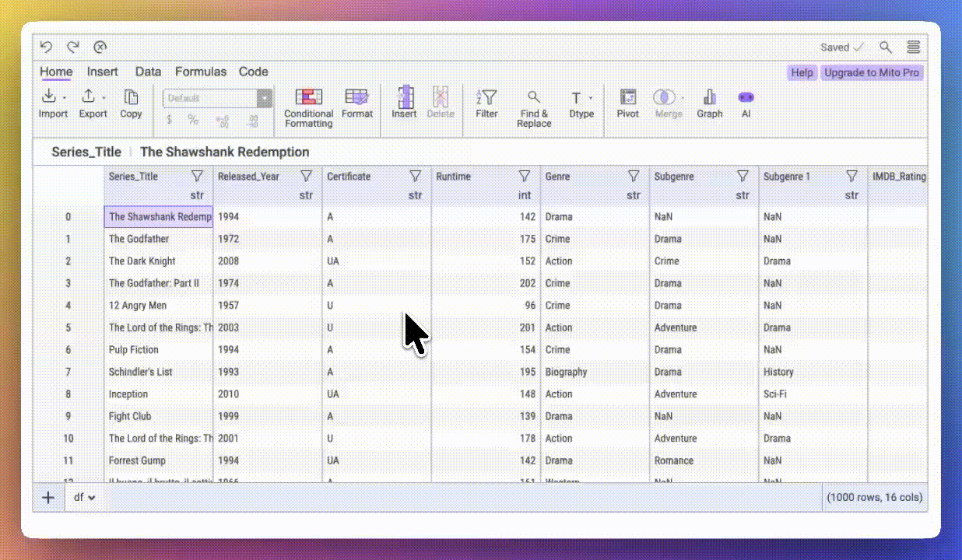This screenshot has height=560, width=962.
Task: Switch to the Data ribbon tab
Action: coord(148,72)
